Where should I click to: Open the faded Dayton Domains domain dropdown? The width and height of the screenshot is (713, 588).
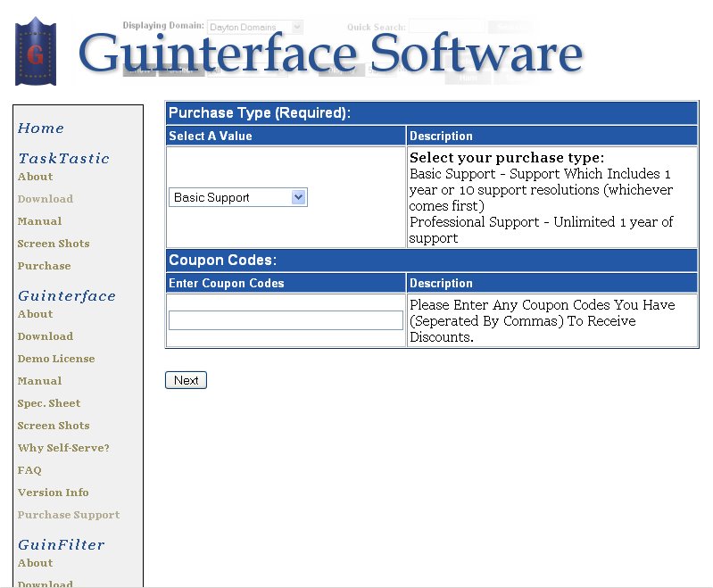[254, 28]
